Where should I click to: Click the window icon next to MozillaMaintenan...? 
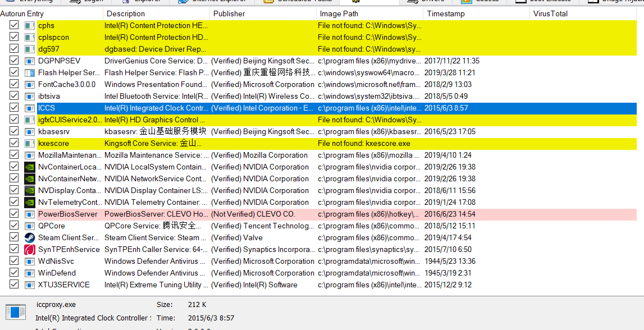30,155
